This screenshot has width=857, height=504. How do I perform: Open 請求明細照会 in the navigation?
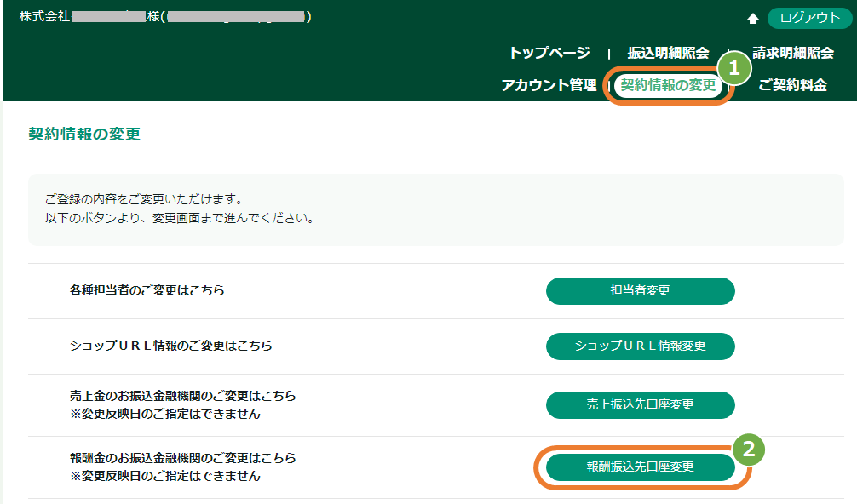793,53
